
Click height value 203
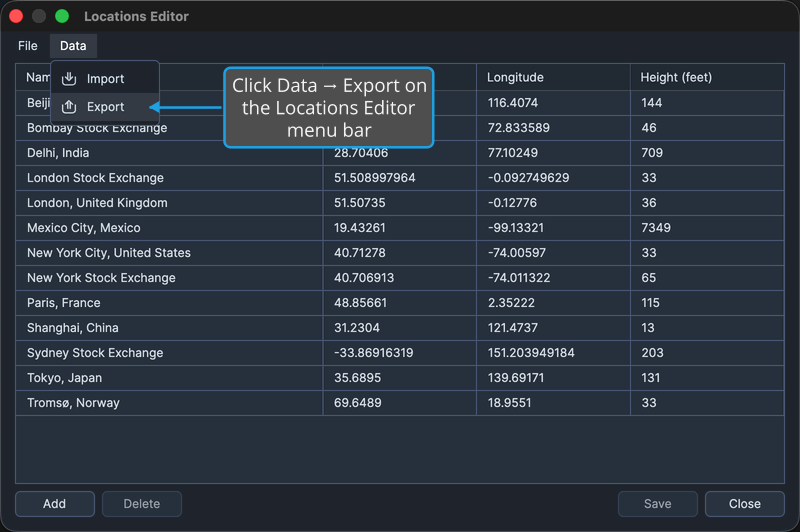pyautogui.click(x=653, y=353)
